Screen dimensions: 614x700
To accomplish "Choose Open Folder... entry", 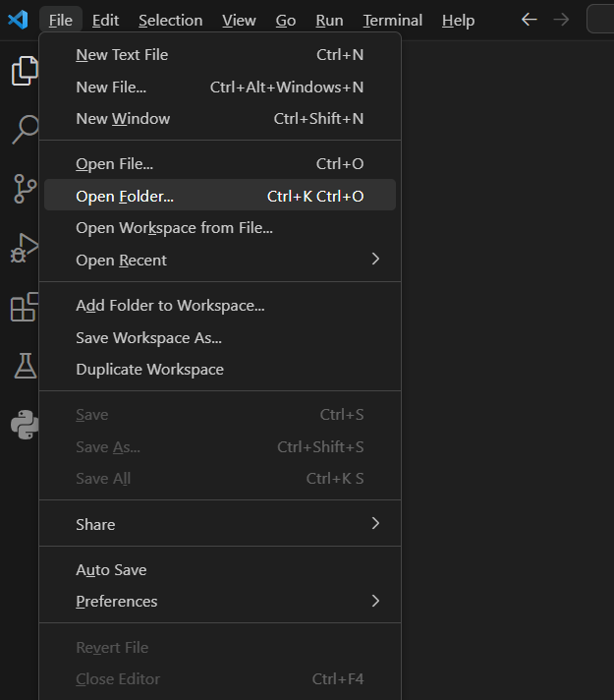I will point(220,196).
